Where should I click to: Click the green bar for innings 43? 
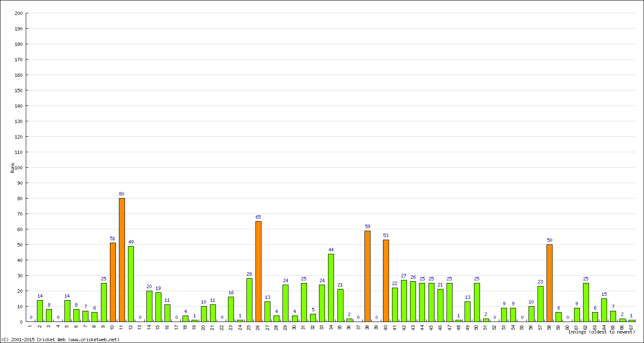click(x=413, y=301)
